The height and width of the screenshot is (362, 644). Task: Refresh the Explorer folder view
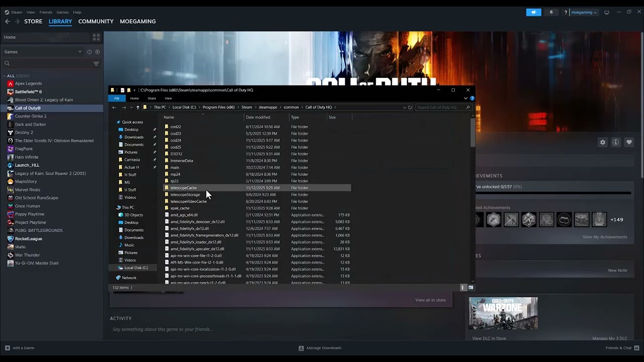(410, 107)
